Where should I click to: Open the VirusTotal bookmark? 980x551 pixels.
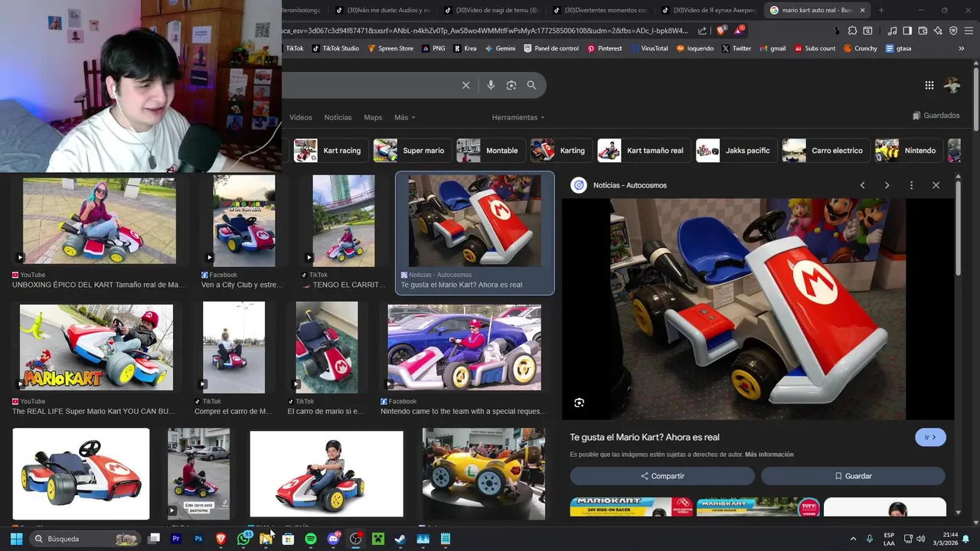[x=648, y=48]
